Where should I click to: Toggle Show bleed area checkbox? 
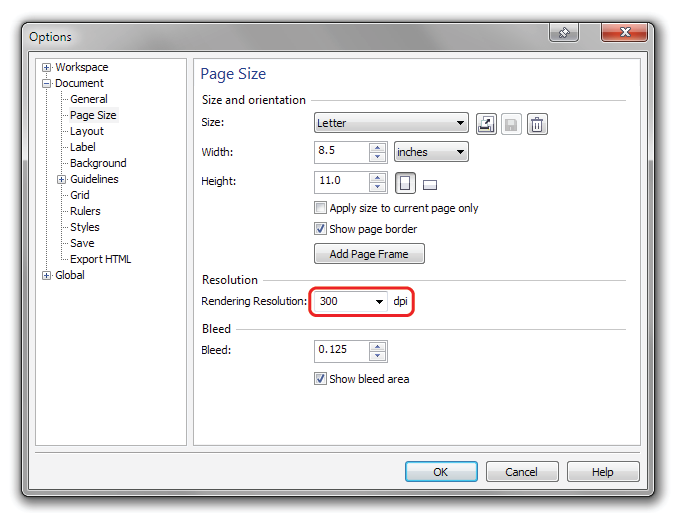click(320, 379)
